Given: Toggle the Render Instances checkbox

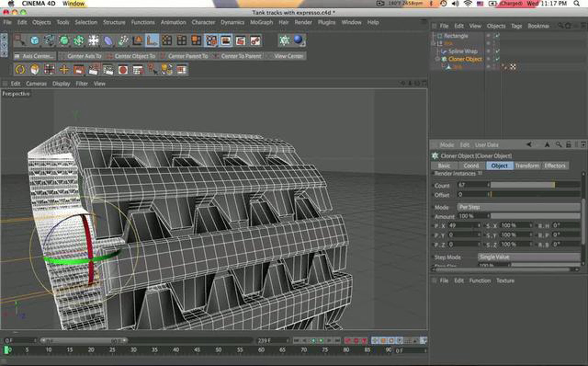Looking at the screenshot, I should click(x=480, y=173).
